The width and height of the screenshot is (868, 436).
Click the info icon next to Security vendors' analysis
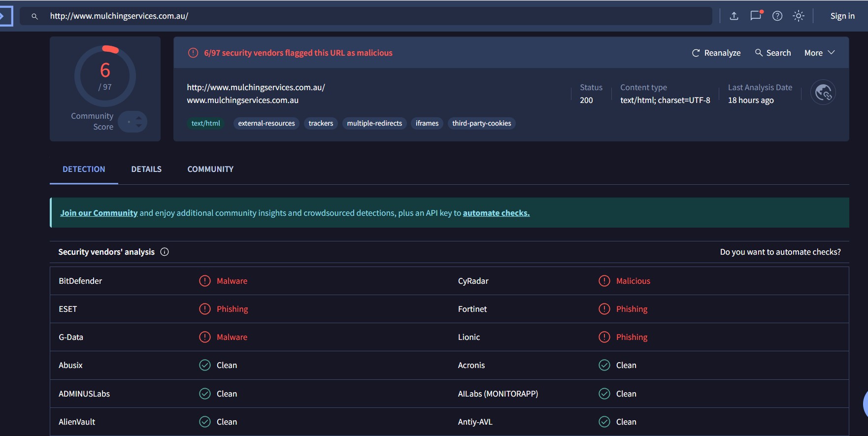[x=165, y=252]
